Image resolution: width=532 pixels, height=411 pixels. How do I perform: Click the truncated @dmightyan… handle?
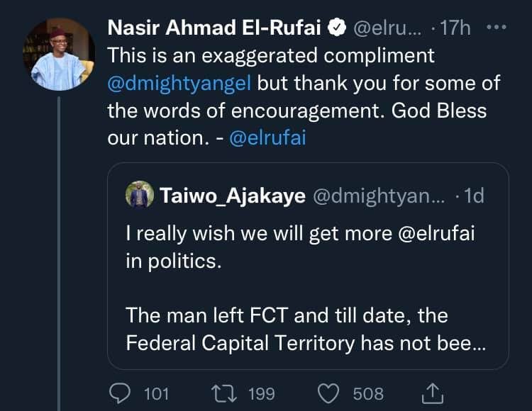tap(378, 196)
